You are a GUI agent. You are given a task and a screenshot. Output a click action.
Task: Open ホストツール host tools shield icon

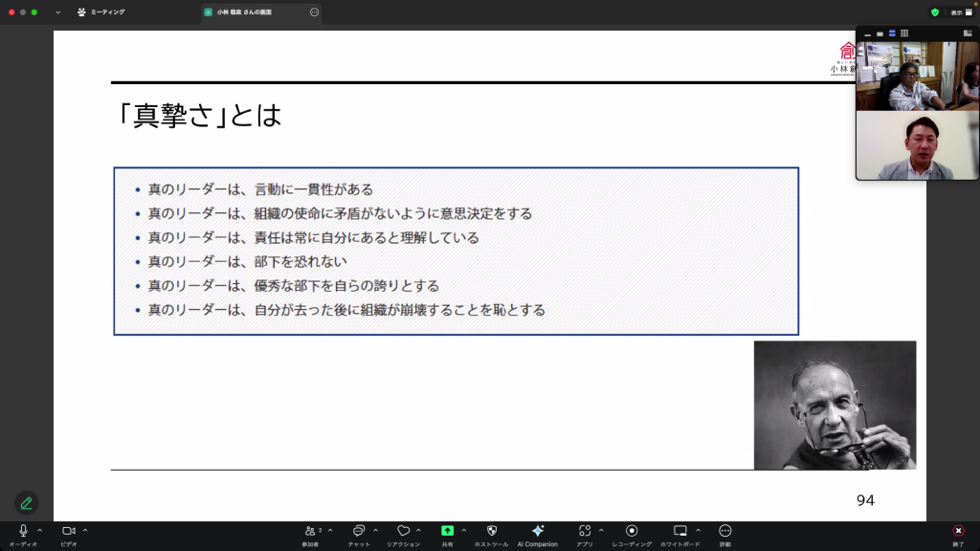click(x=492, y=531)
